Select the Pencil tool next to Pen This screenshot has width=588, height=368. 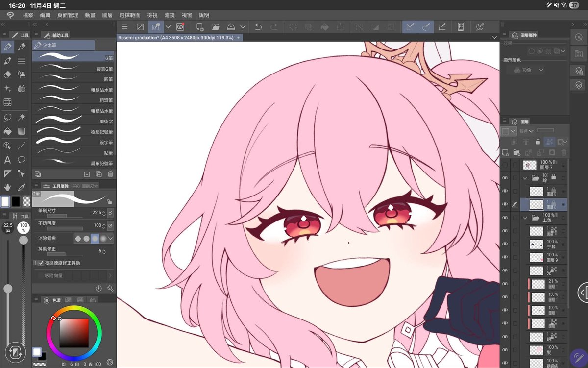[22, 47]
